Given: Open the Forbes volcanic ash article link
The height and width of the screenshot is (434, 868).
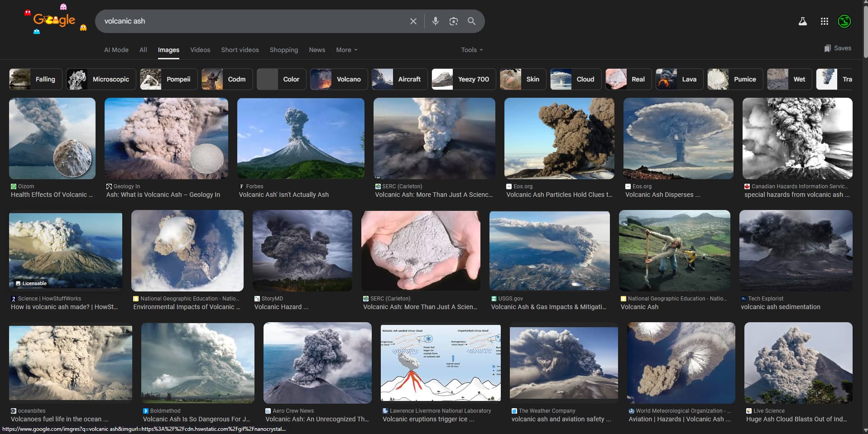Looking at the screenshot, I should 283,195.
